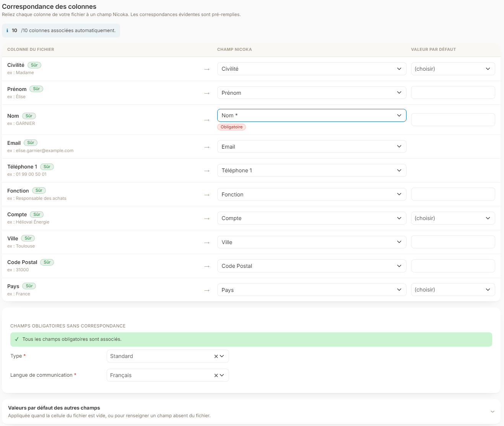Focus the Fonction default value field
This screenshot has width=504, height=426.
point(453,194)
